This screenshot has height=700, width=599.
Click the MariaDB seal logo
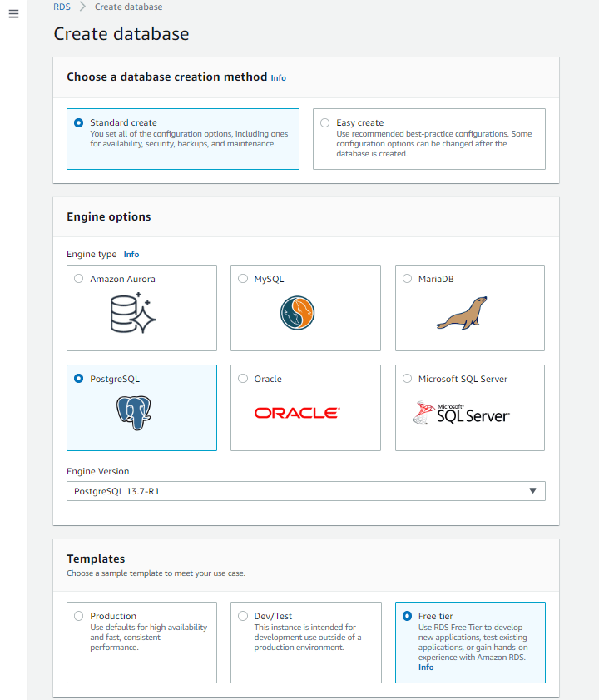[x=462, y=313]
